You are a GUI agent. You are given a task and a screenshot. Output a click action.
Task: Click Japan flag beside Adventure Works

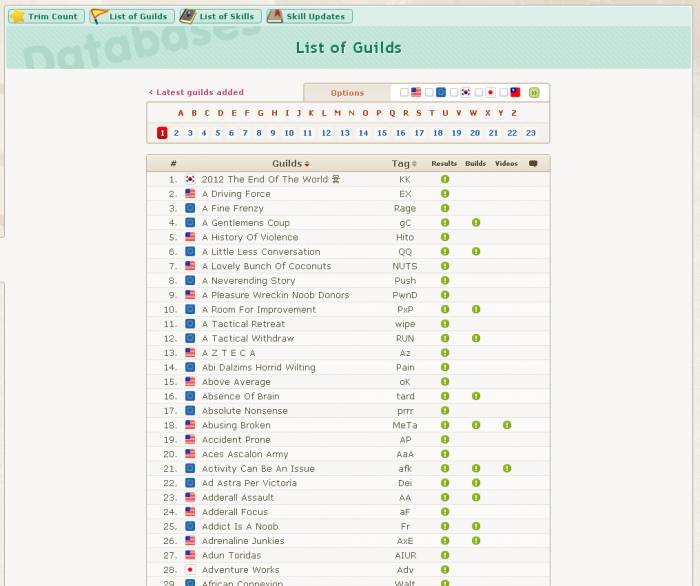coord(190,570)
